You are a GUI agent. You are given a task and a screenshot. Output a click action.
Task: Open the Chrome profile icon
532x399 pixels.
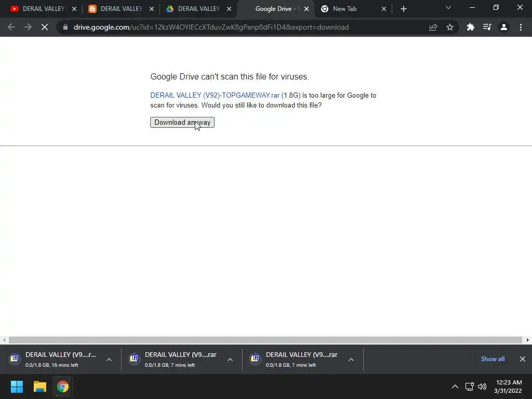[504, 27]
